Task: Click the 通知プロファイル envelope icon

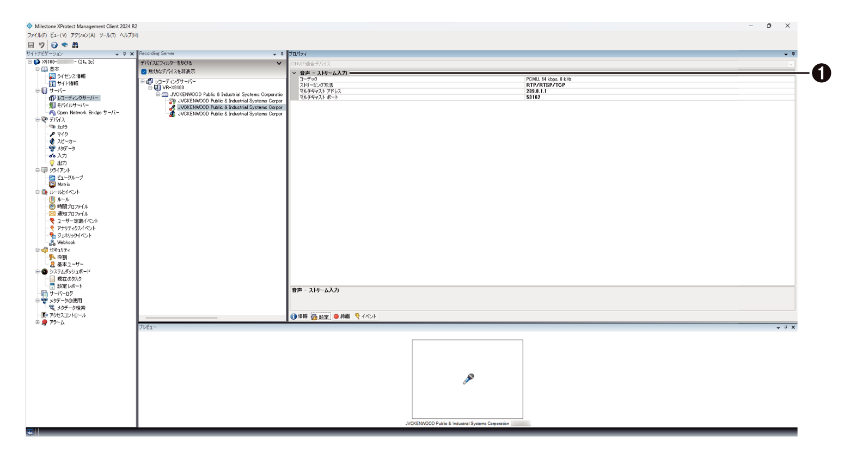Action: pos(52,213)
